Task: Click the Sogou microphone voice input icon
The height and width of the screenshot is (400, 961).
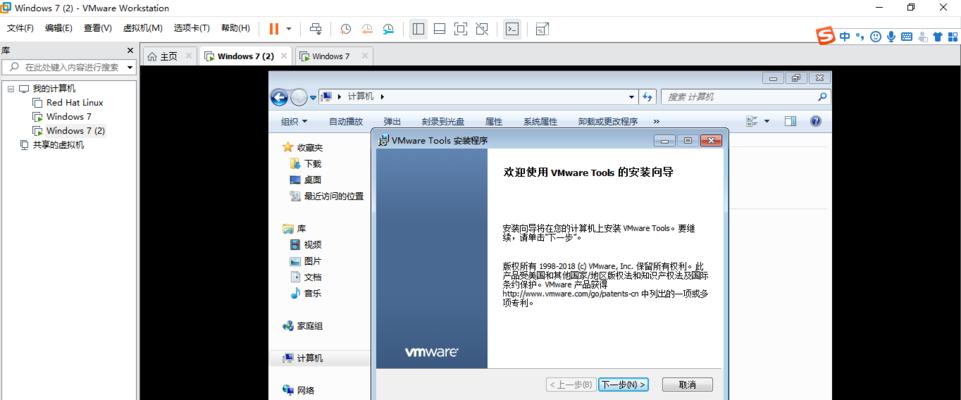Action: 891,37
